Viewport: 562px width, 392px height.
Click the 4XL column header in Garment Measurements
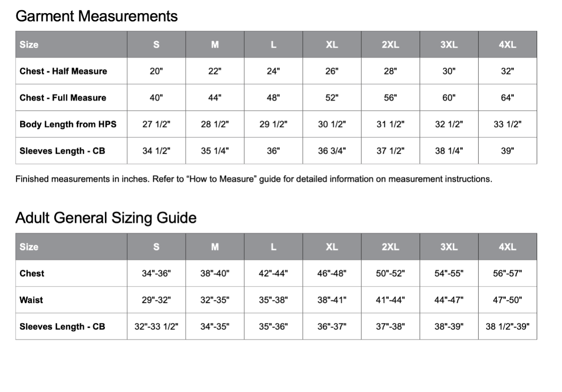[x=507, y=45]
